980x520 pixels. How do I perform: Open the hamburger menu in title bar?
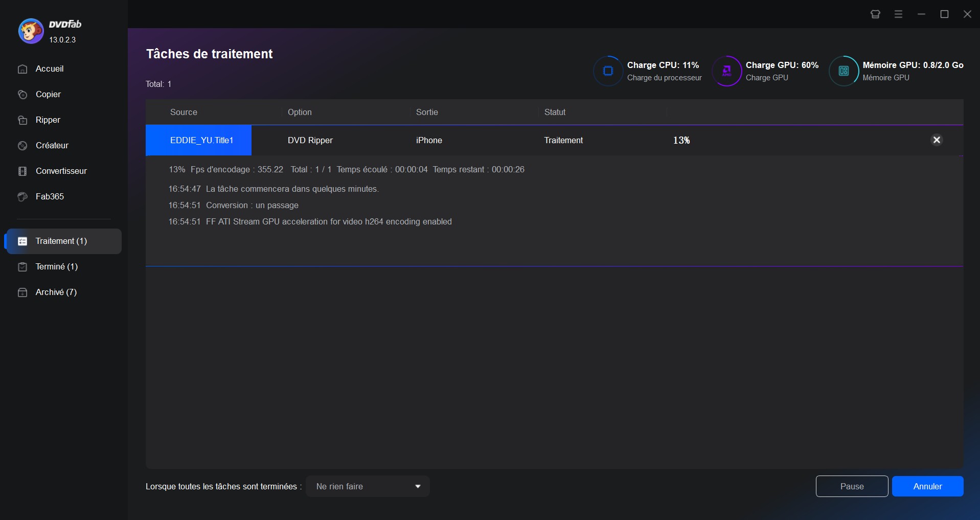pos(898,14)
